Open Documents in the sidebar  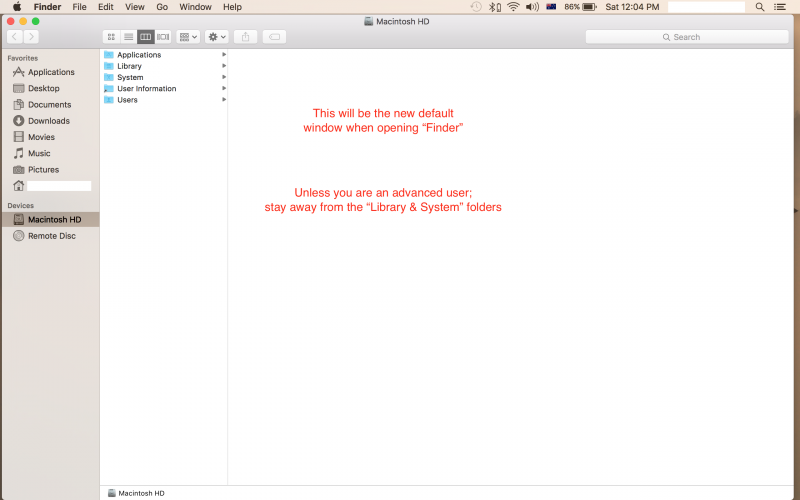[50, 105]
